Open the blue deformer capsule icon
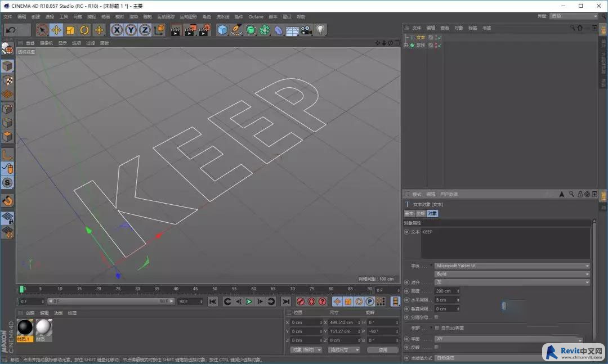Viewport: 608px width, 364px height. click(x=279, y=30)
